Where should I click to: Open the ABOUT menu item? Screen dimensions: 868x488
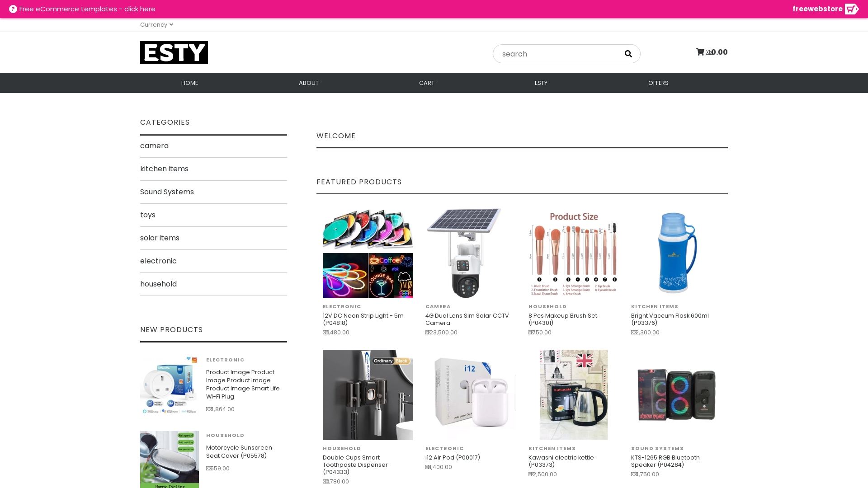(x=309, y=83)
